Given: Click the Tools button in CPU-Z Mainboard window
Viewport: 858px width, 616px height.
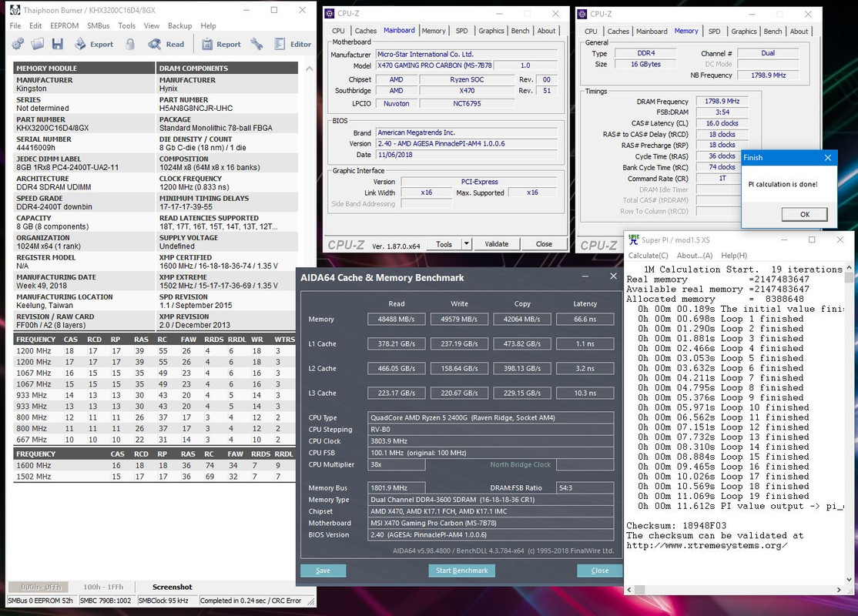Looking at the screenshot, I should 444,244.
